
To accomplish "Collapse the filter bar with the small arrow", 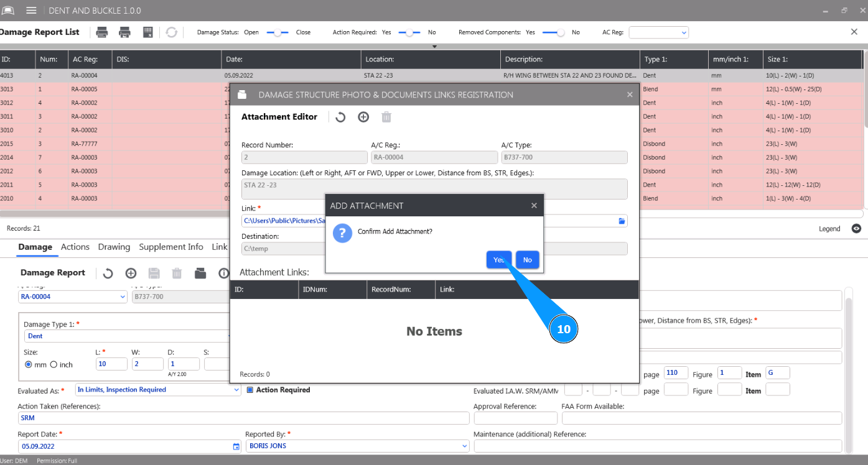I will coord(434,47).
